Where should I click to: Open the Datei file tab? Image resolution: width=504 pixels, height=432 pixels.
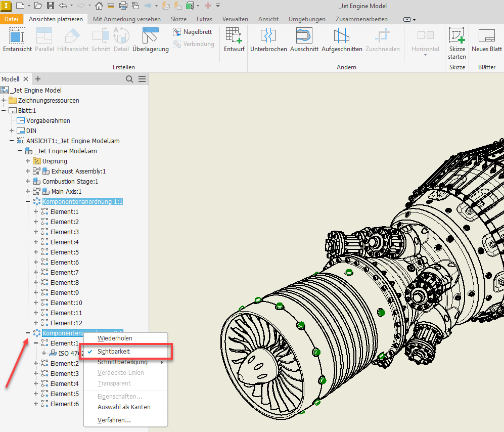(11, 19)
